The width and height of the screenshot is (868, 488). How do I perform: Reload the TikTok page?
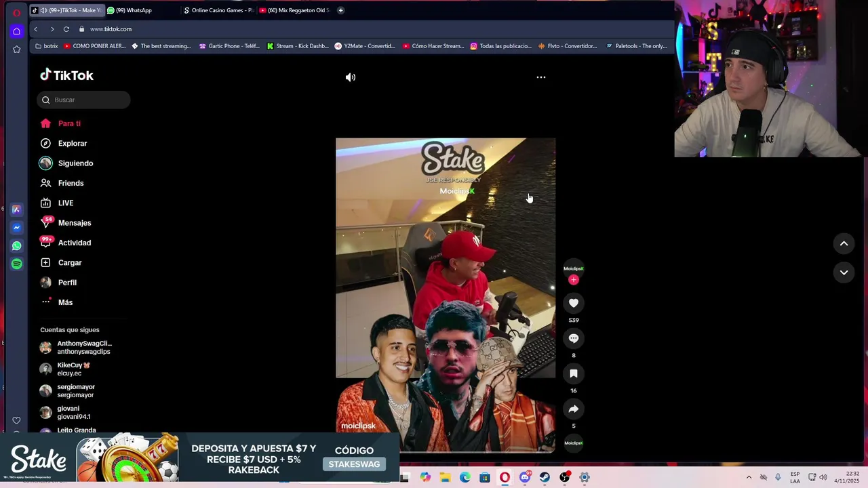coord(66,29)
